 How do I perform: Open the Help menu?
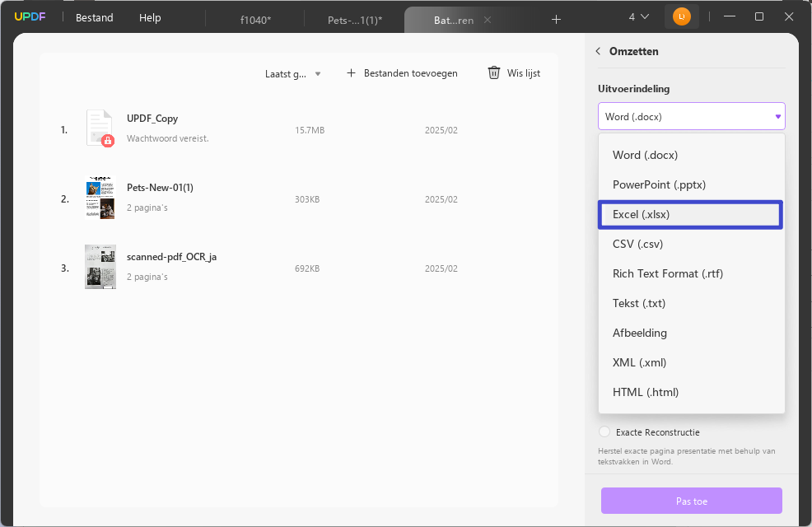point(150,17)
